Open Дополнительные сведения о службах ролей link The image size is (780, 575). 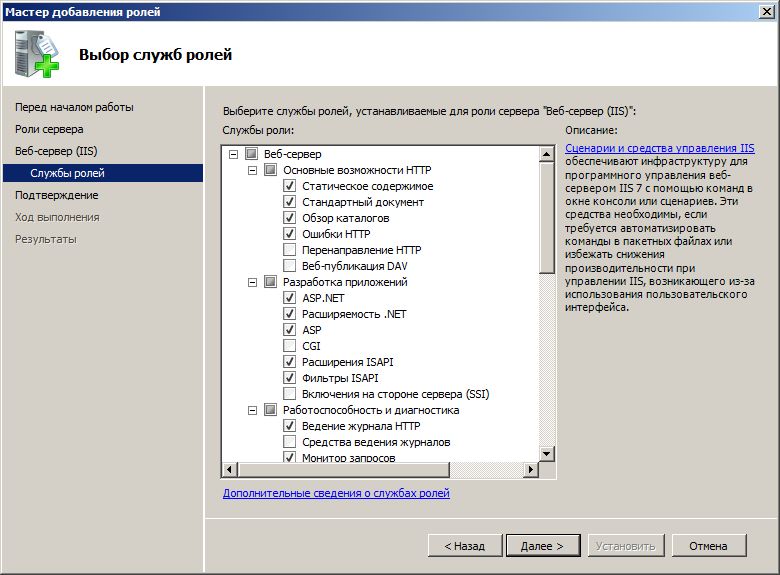(336, 493)
